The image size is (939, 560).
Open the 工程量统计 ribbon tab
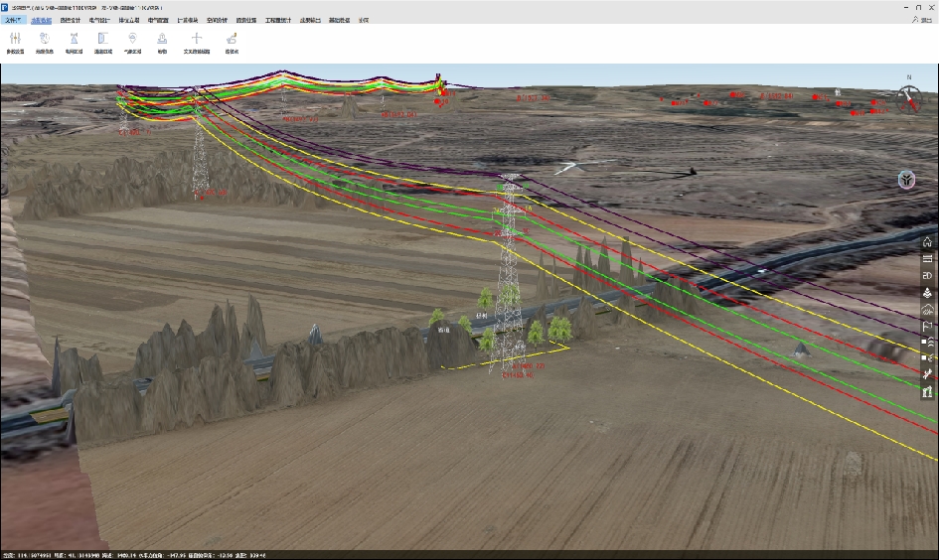tap(276, 19)
